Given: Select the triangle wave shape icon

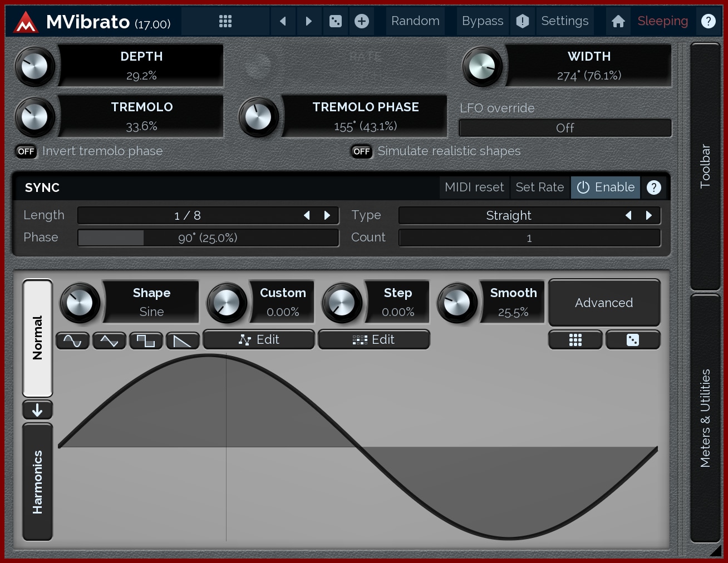Looking at the screenshot, I should pyautogui.click(x=109, y=340).
